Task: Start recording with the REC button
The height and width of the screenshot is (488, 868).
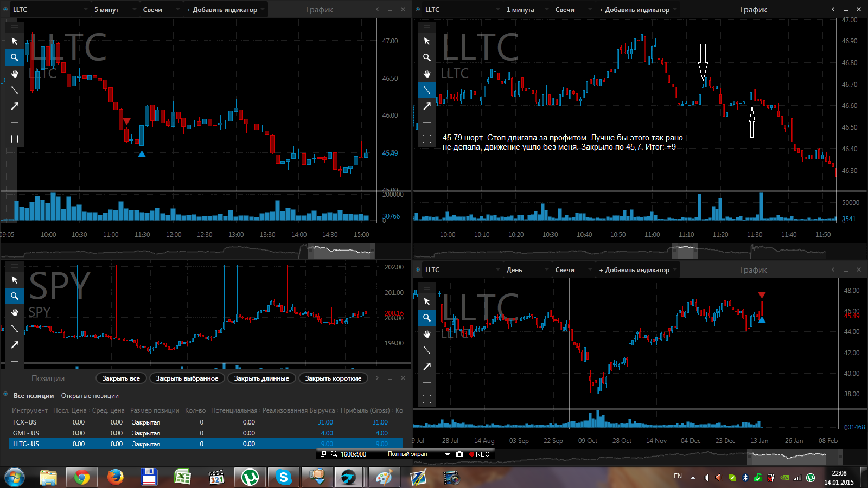Action: tap(480, 454)
